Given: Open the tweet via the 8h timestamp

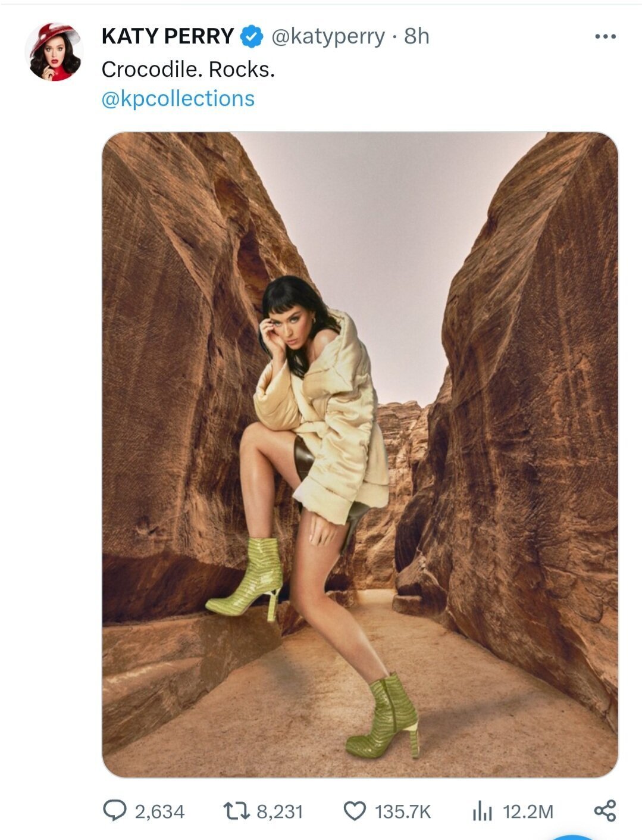Looking at the screenshot, I should [x=416, y=36].
